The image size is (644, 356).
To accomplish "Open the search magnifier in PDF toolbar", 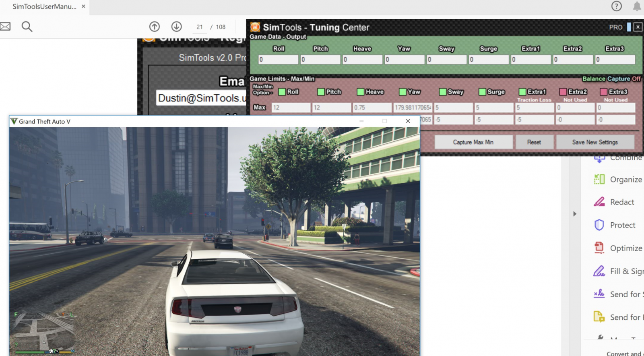I will [27, 27].
